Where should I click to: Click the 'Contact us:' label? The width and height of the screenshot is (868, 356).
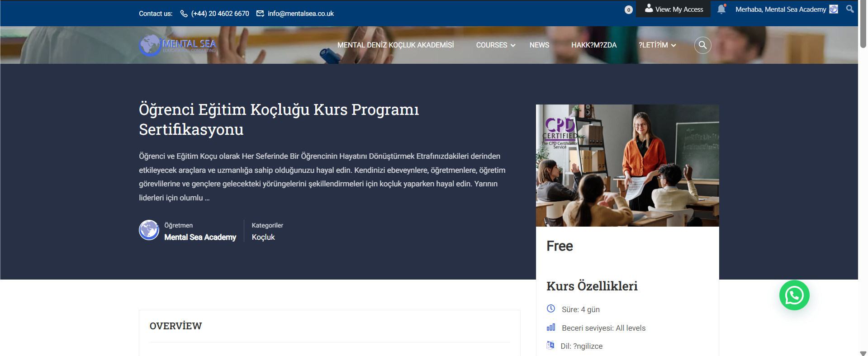(x=156, y=14)
